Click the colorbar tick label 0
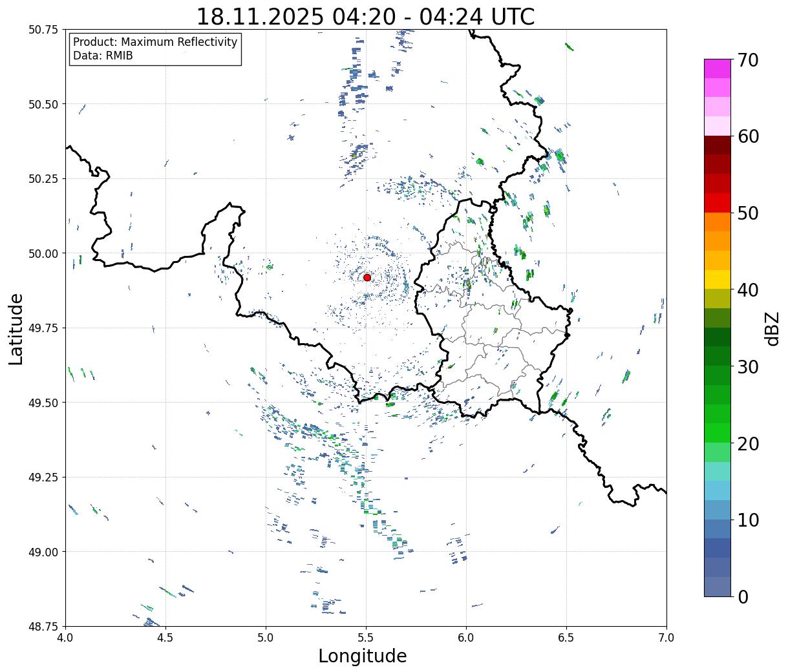 pos(743,597)
